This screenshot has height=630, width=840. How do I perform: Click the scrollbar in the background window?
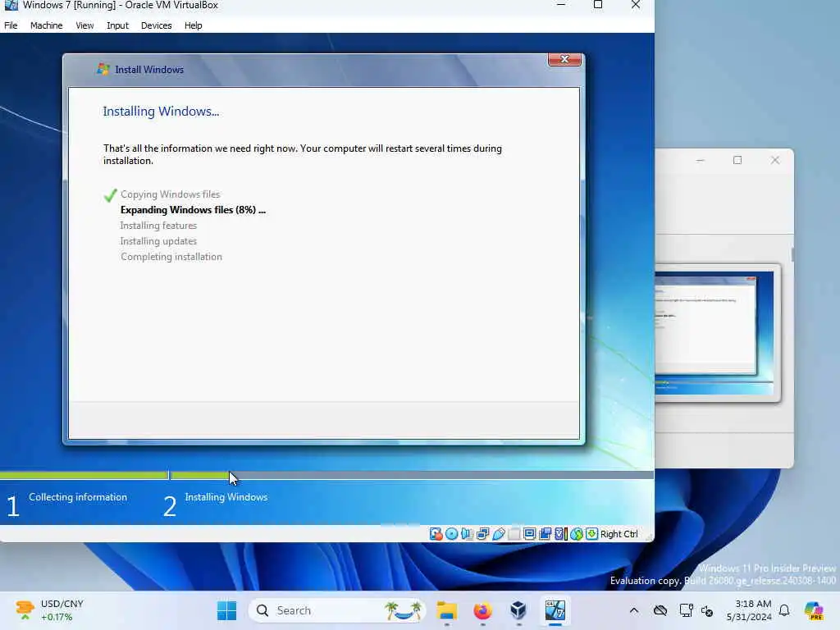coord(792,254)
